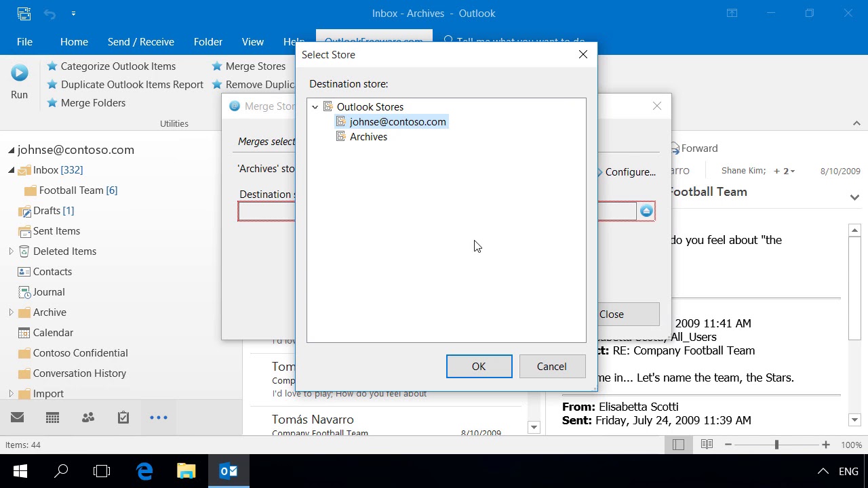Screen dimensions: 868x488
Task: Select Archives store in destination tree
Action: [369, 137]
